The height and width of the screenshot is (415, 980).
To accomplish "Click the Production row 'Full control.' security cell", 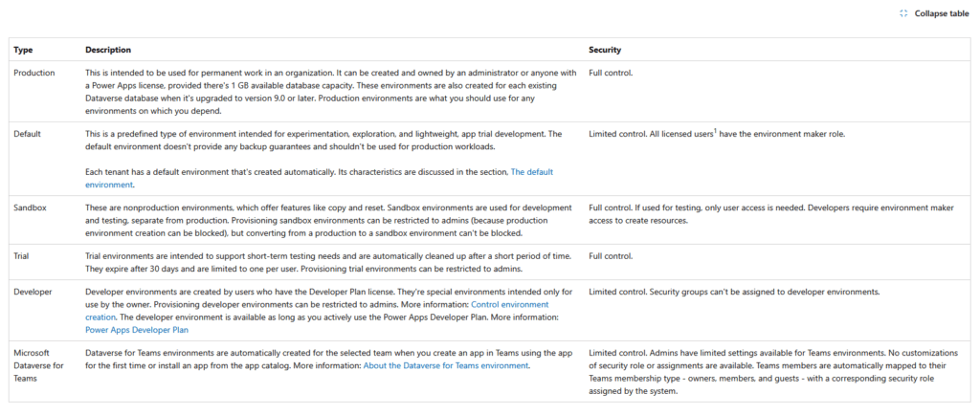I will (611, 73).
